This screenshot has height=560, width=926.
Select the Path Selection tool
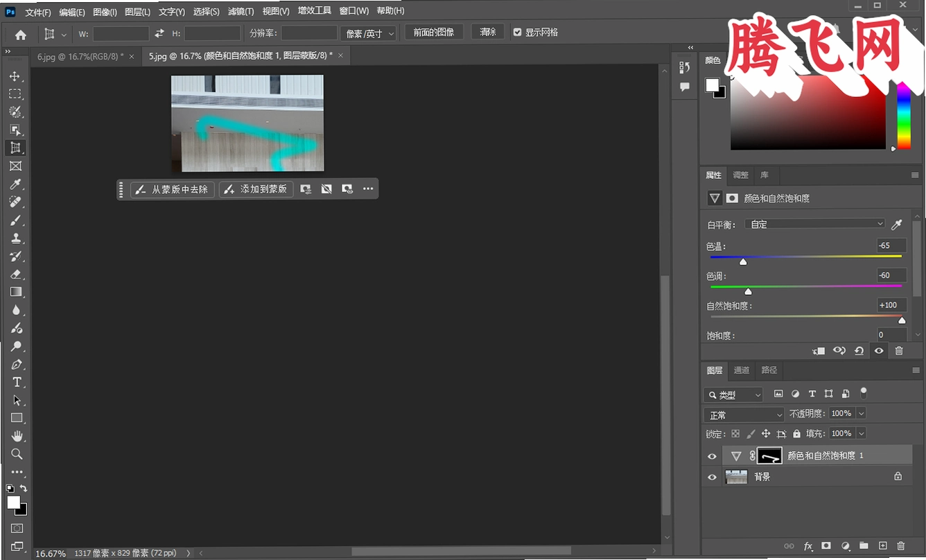coord(15,401)
